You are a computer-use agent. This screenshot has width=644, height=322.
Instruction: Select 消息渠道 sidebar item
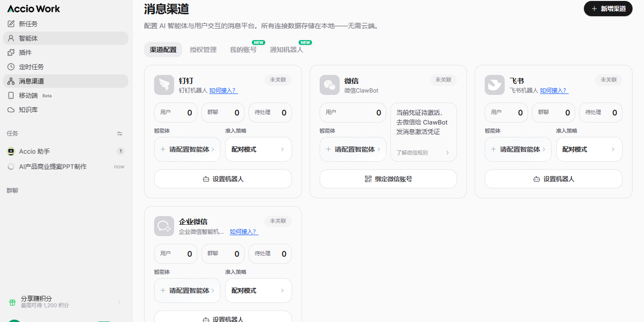pyautogui.click(x=66, y=81)
